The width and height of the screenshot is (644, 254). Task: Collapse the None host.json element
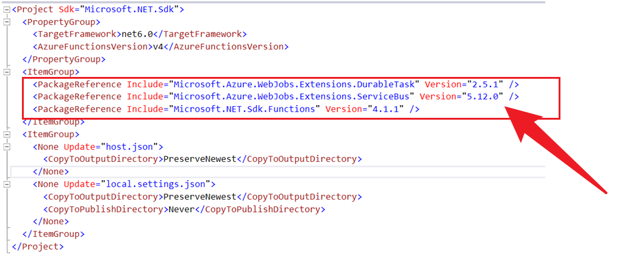pos(7,147)
